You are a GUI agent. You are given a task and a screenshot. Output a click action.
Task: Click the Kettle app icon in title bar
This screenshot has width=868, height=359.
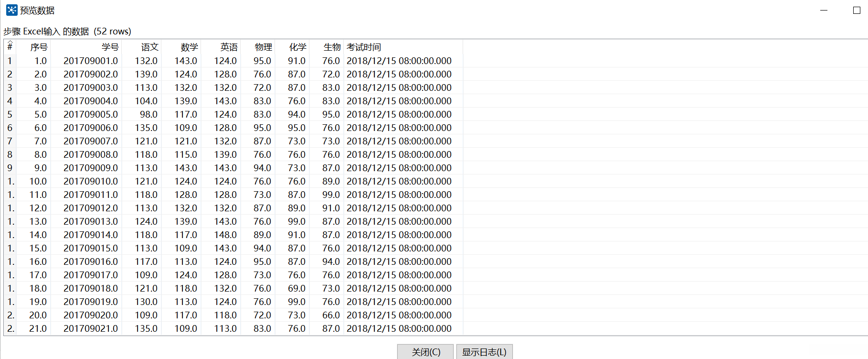(11, 10)
